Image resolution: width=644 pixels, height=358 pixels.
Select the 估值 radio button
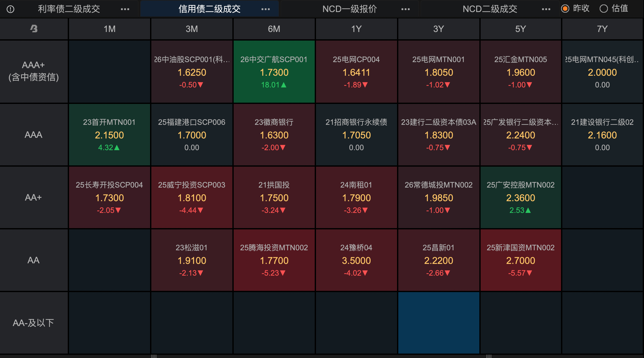[x=604, y=9]
